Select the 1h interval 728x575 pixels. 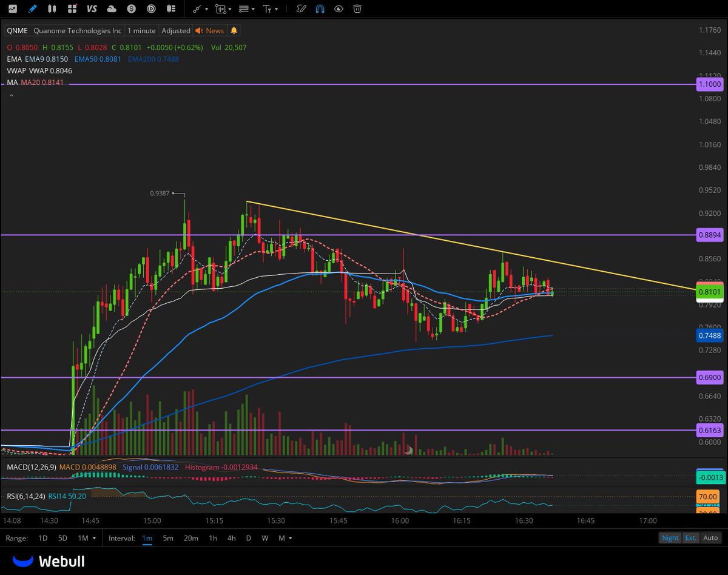coord(213,538)
